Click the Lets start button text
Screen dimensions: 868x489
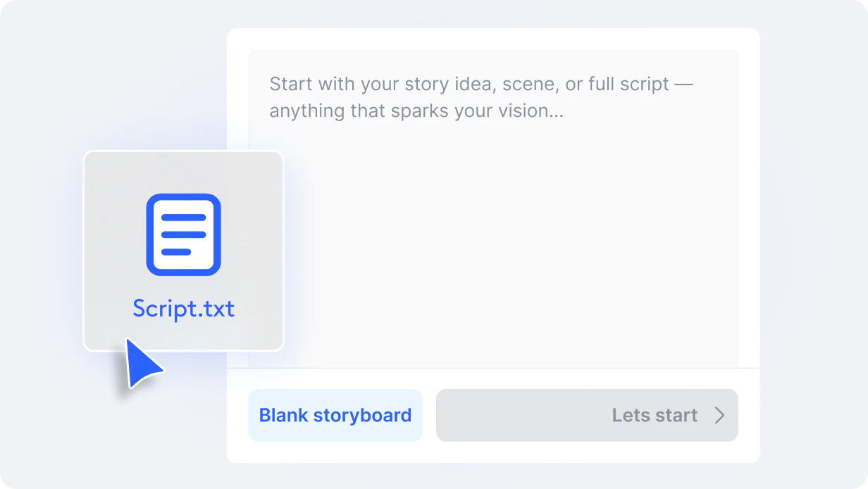tap(655, 415)
